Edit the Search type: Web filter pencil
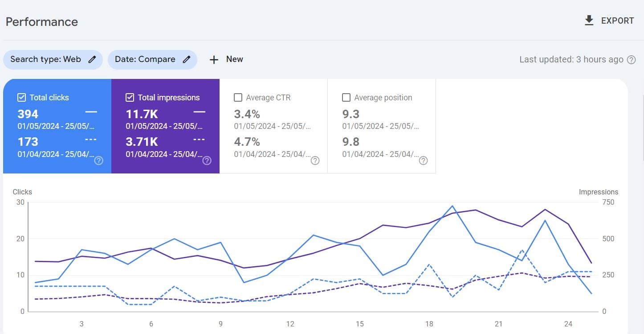644x334 pixels. click(x=92, y=59)
